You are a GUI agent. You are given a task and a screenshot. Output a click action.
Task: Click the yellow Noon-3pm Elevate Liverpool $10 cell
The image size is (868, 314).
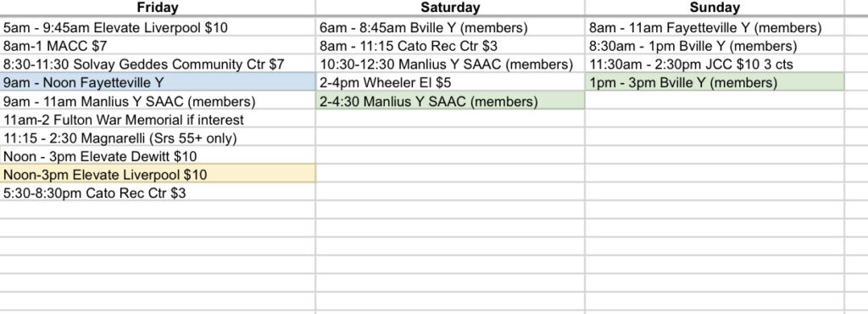point(158,174)
